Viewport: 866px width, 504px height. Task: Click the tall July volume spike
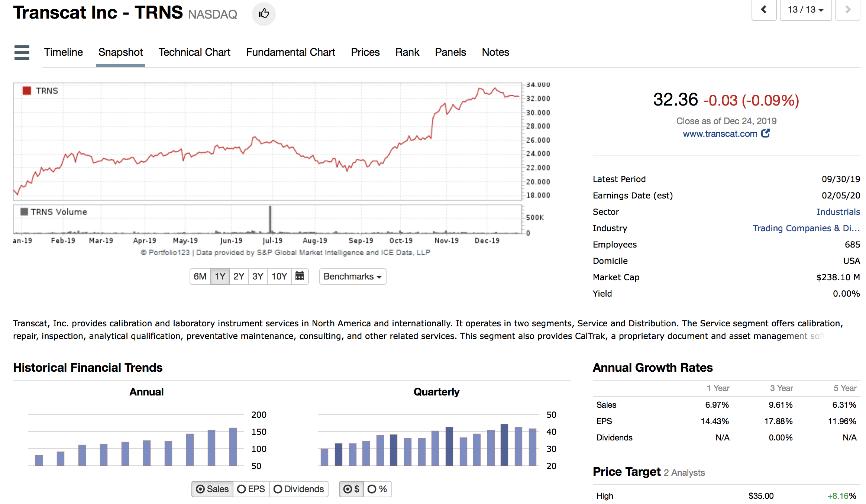(x=270, y=219)
